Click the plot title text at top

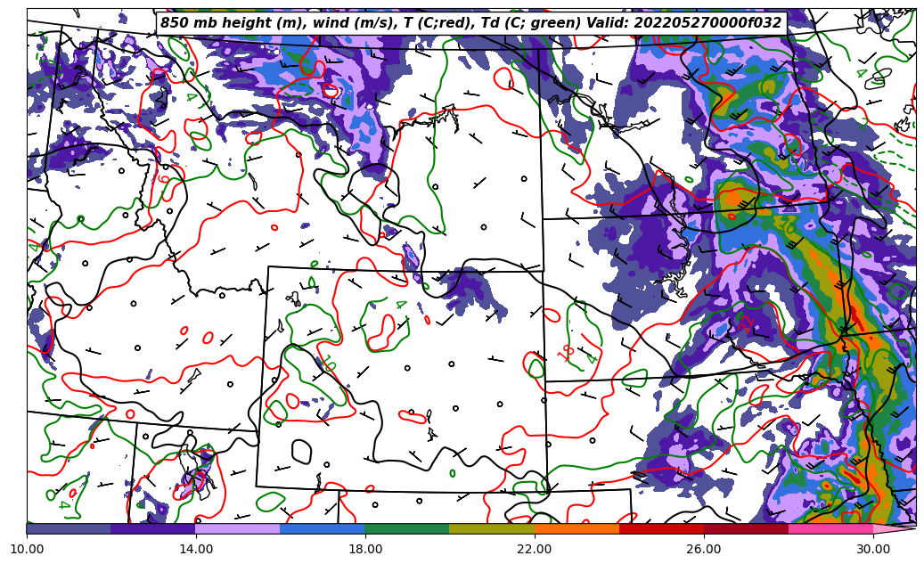(470, 23)
